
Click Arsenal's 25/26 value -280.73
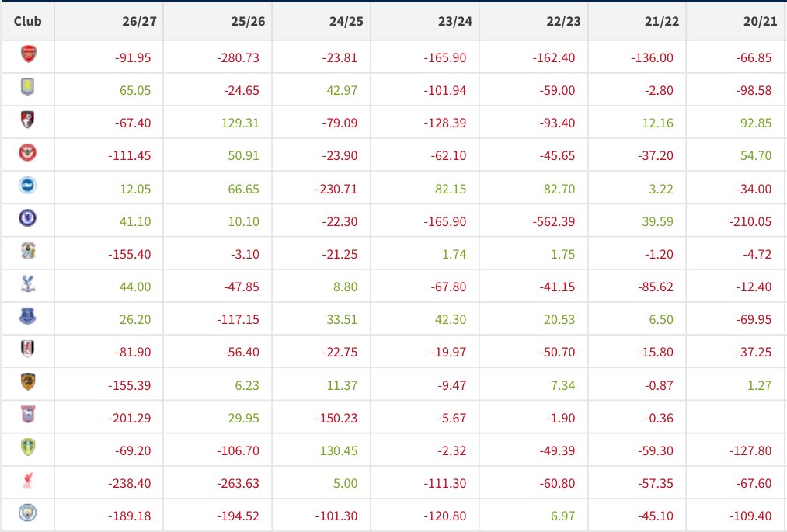click(238, 57)
